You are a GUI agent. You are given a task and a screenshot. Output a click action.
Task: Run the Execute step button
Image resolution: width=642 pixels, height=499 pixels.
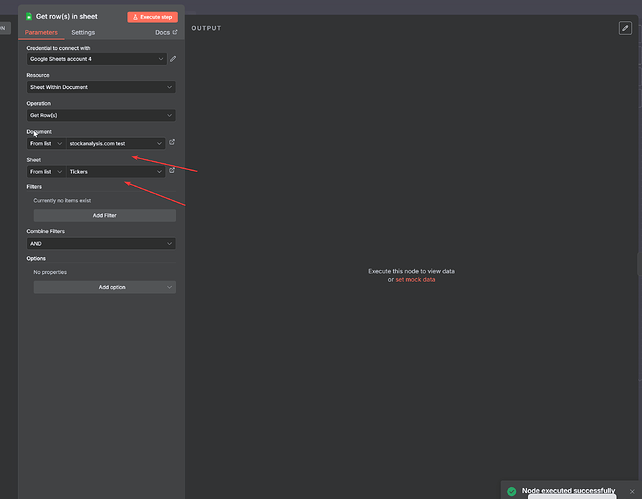[152, 17]
